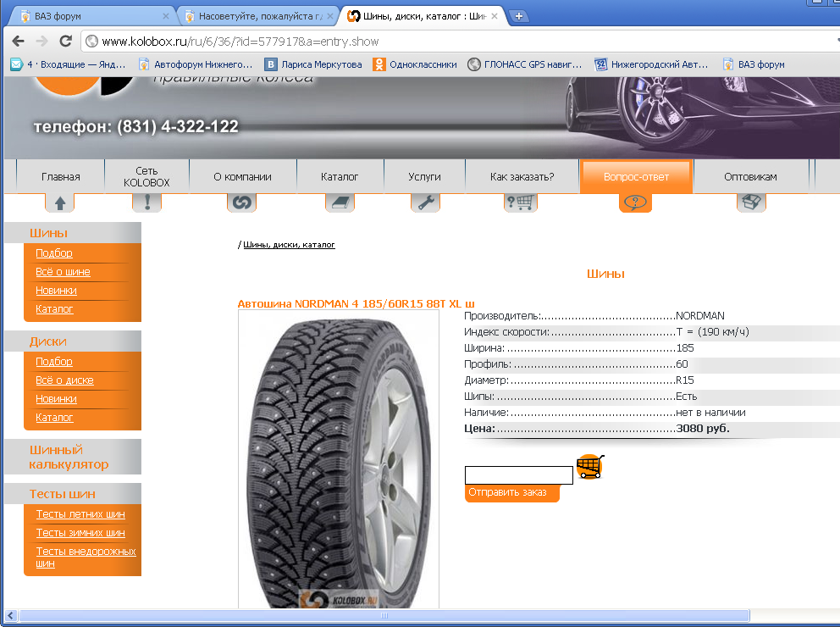Screen dimensions: 840x627
Task: Select the Шины, диски, каталог tab
Action: point(423,16)
